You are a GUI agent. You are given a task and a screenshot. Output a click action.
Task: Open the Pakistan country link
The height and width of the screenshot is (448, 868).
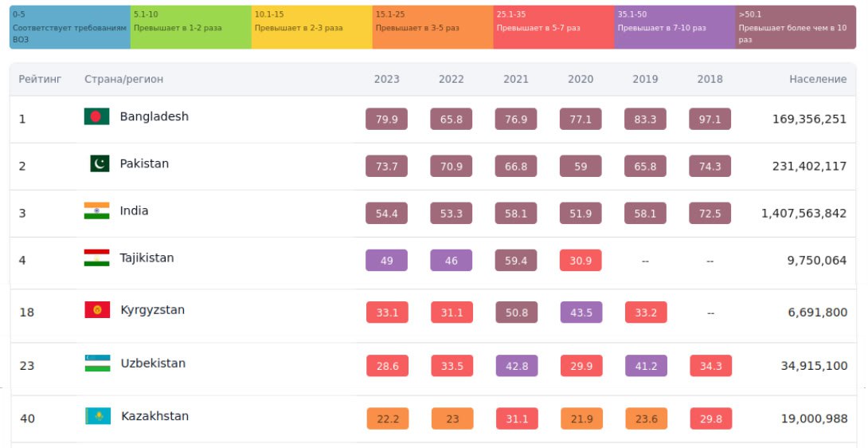pyautogui.click(x=144, y=163)
